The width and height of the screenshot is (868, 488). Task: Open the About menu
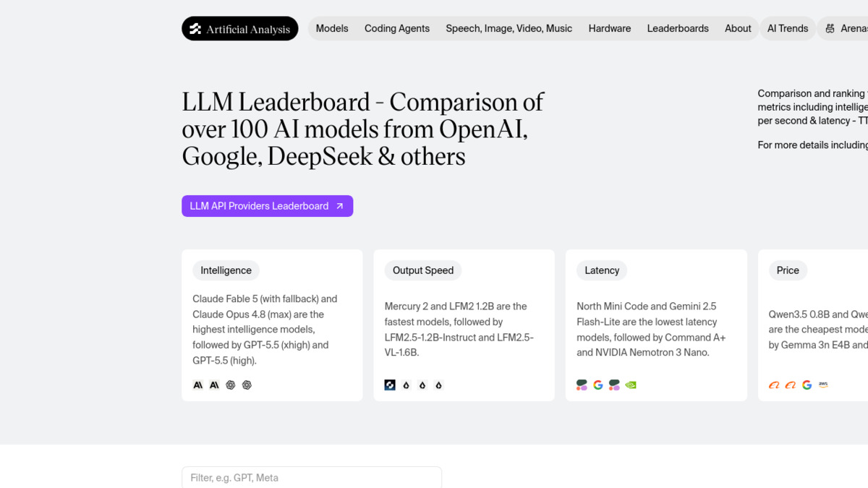click(x=738, y=29)
